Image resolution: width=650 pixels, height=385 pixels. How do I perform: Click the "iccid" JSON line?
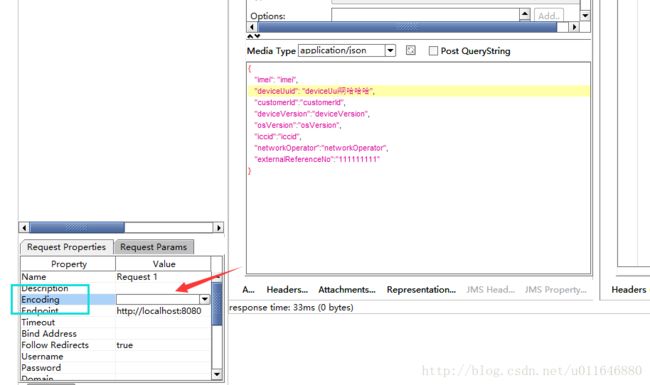click(x=278, y=136)
